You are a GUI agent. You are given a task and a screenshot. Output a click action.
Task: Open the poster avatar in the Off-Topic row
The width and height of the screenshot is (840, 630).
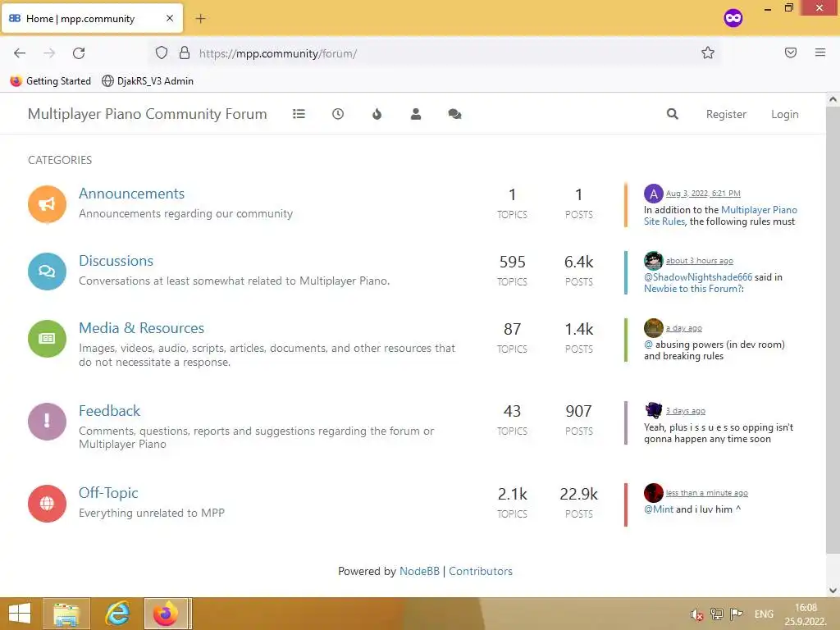coord(654,493)
